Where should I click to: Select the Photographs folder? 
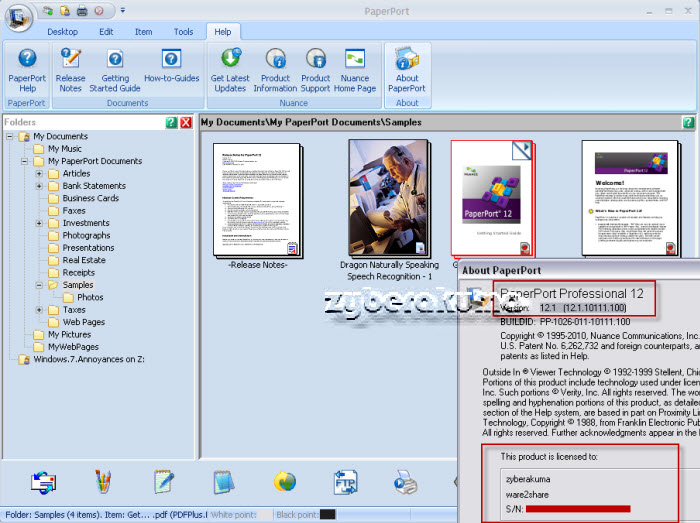pos(86,235)
